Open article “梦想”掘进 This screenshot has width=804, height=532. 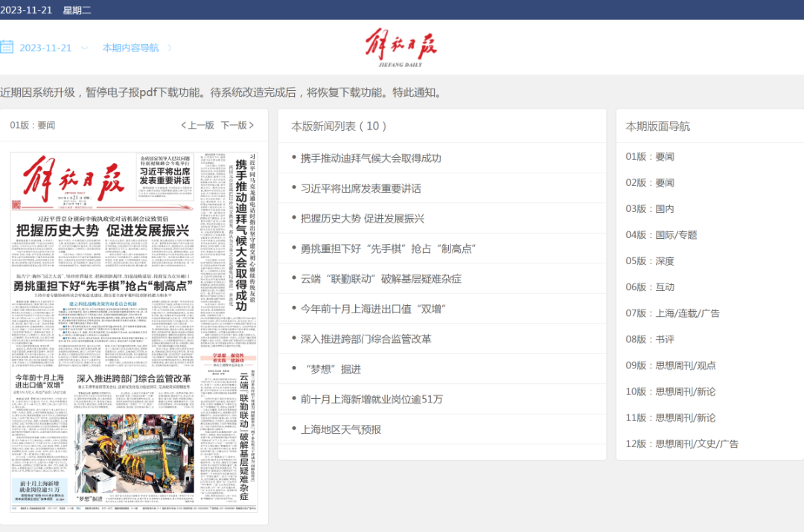coord(334,369)
